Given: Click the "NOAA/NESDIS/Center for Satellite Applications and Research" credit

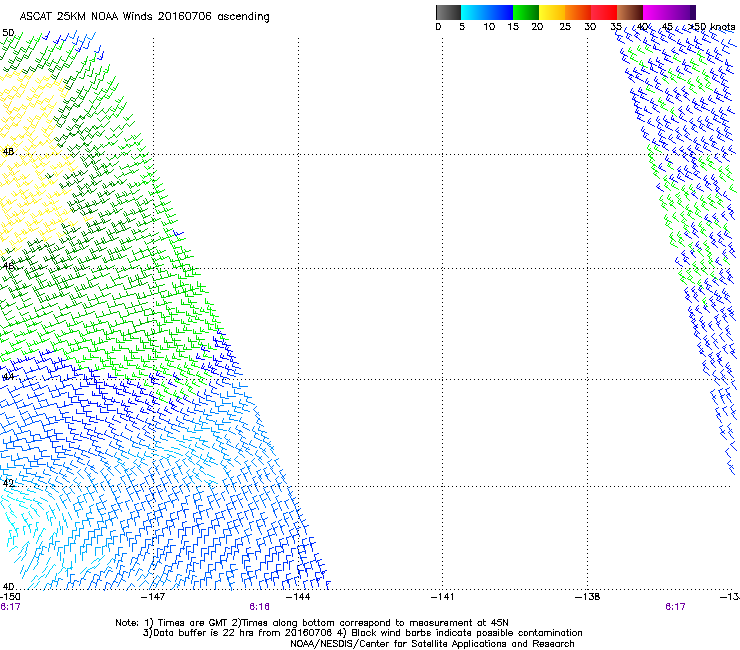Looking at the screenshot, I should tap(432, 644).
